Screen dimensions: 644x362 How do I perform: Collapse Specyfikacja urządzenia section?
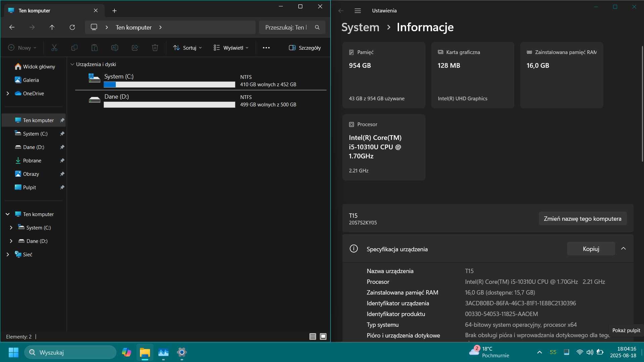[623, 249]
